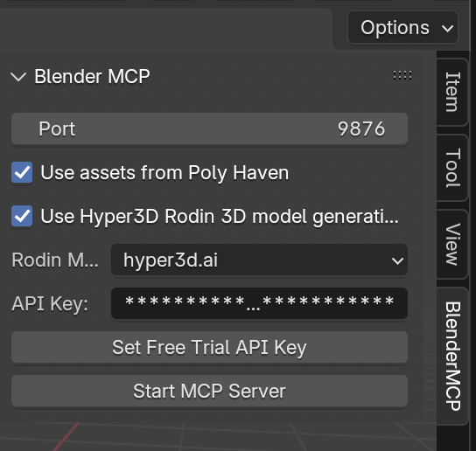Switch to the Item sidebar tab
476x451 pixels.
(452, 92)
